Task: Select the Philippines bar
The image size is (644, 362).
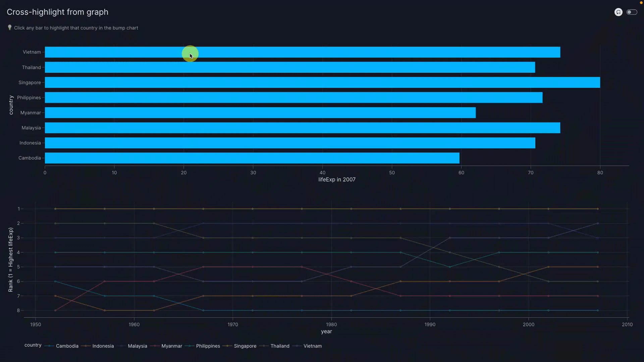Action: coord(293,98)
